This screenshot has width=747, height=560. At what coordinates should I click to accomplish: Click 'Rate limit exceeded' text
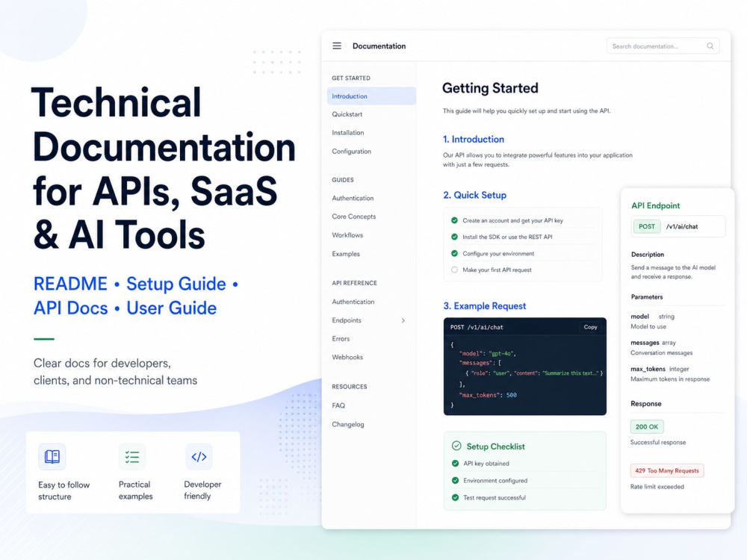click(x=657, y=487)
